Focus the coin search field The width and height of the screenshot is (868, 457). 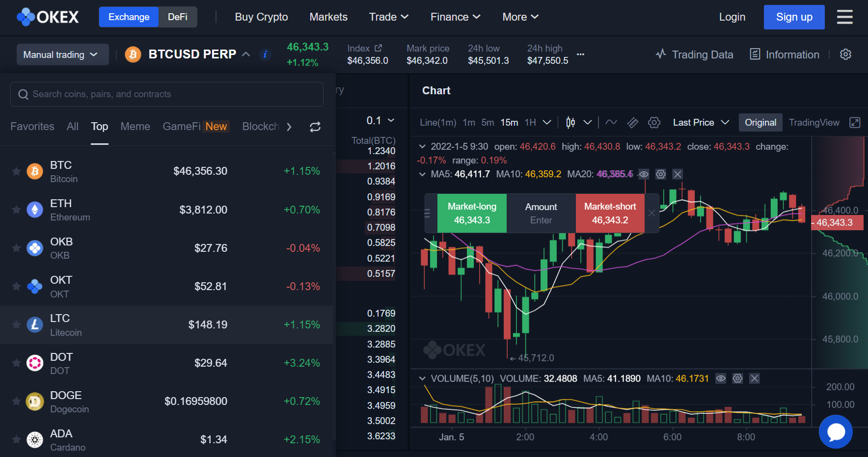point(167,94)
